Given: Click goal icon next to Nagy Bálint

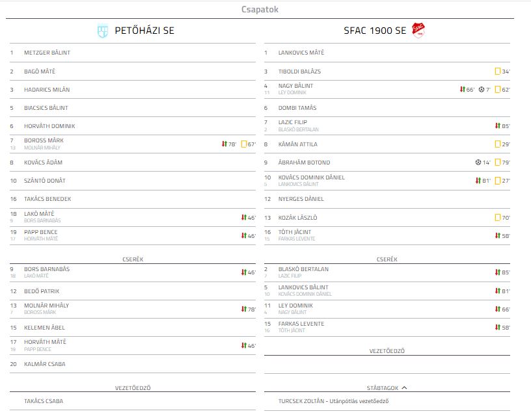Looking at the screenshot, I should [482, 89].
